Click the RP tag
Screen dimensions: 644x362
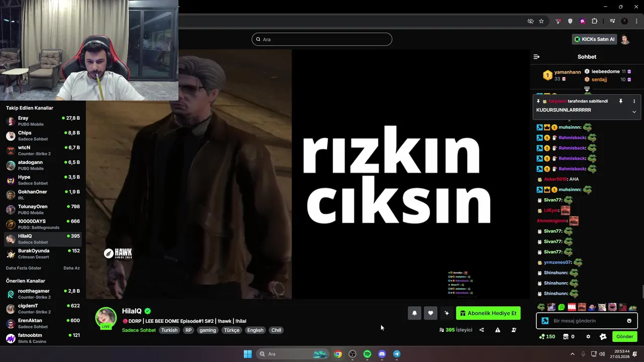189,330
